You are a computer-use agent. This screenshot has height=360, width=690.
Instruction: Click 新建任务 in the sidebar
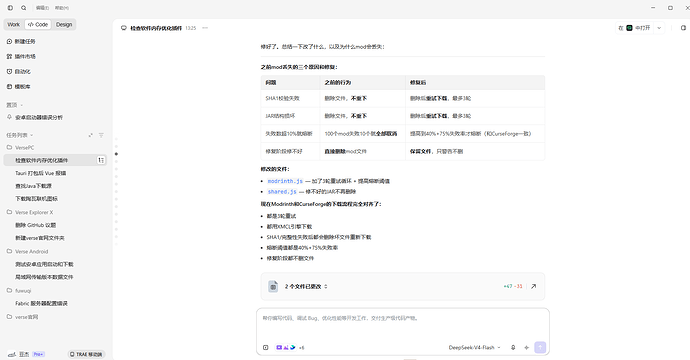click(21, 41)
